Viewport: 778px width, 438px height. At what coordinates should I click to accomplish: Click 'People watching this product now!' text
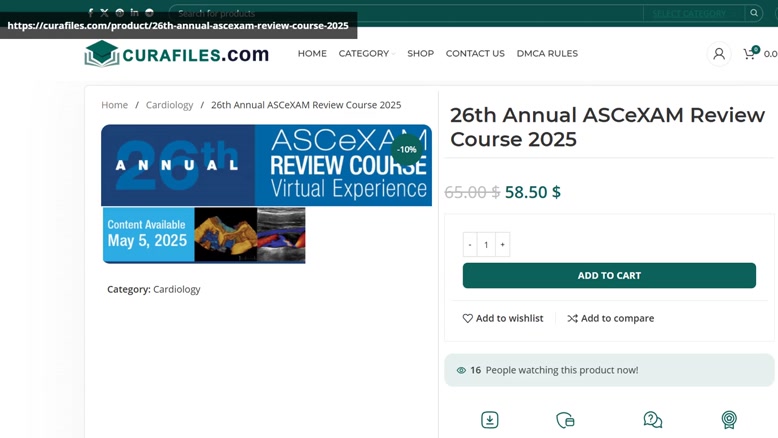[x=562, y=370]
